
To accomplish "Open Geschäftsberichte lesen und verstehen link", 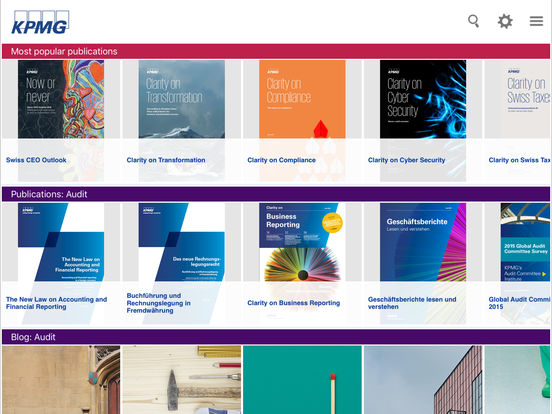I will [x=412, y=303].
